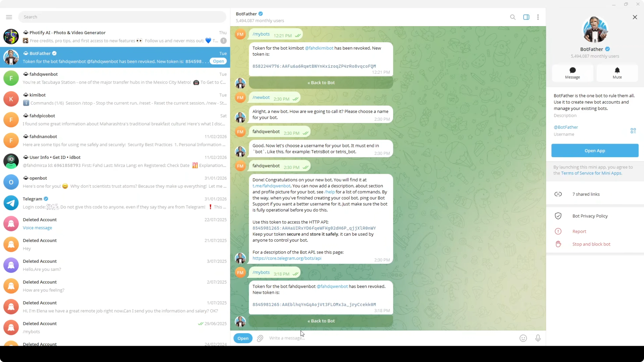Open the three-dot chat options menu

tap(538, 17)
